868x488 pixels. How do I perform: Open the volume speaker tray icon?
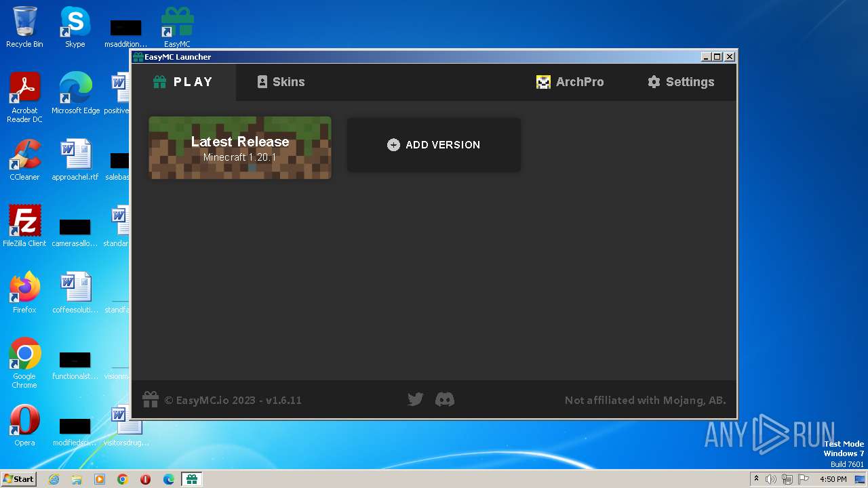point(771,479)
